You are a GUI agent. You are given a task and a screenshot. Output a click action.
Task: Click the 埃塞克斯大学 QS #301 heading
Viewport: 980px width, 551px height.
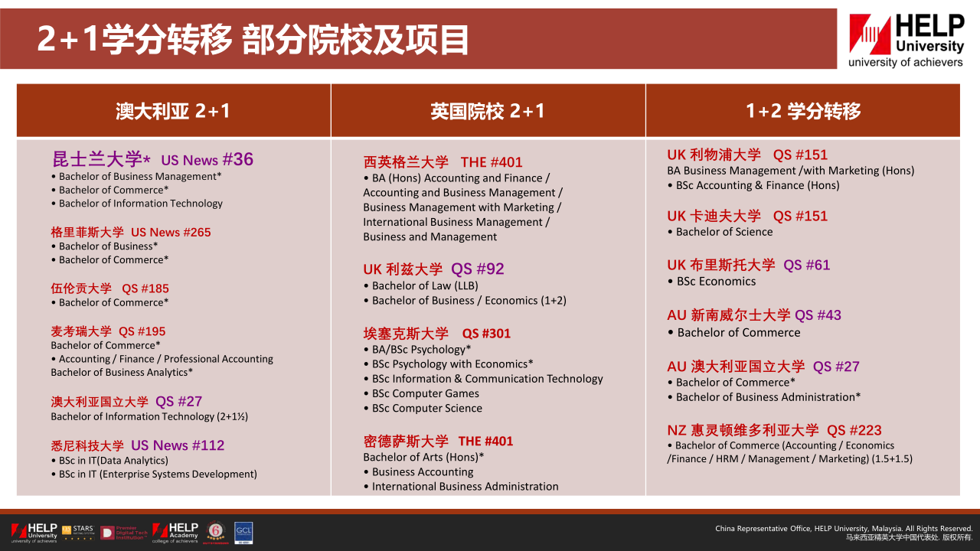(x=436, y=333)
